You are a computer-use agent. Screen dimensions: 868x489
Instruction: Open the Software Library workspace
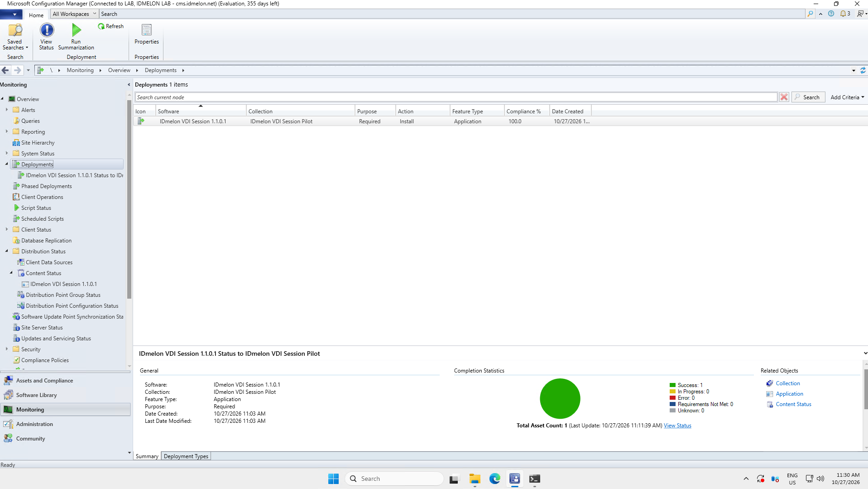[x=66, y=395]
